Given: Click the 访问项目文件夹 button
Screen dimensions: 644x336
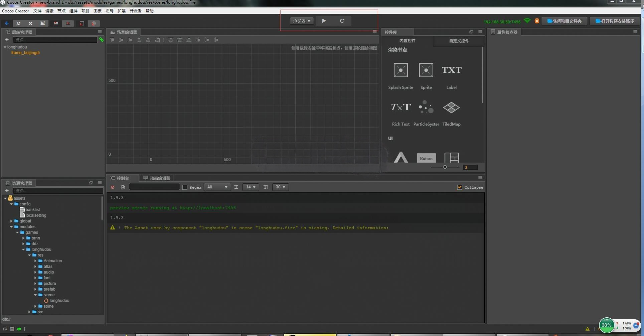Looking at the screenshot, I should [x=564, y=21].
